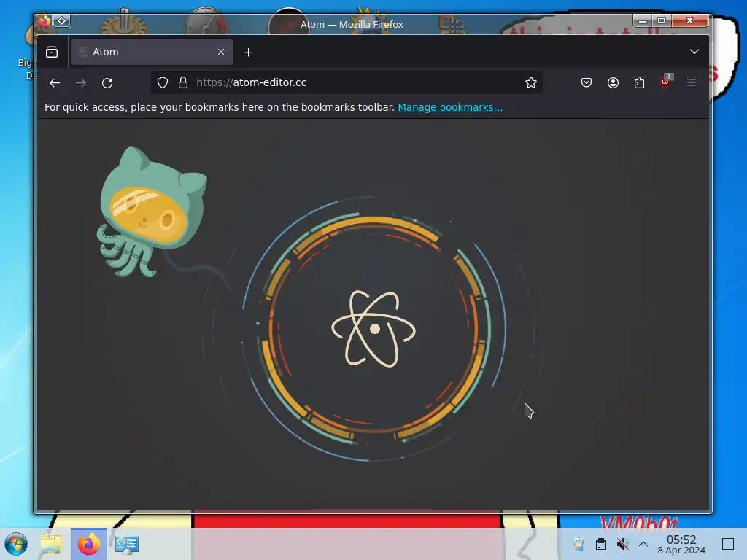The height and width of the screenshot is (560, 747).
Task: Open the Extensions puzzle icon
Action: point(639,82)
